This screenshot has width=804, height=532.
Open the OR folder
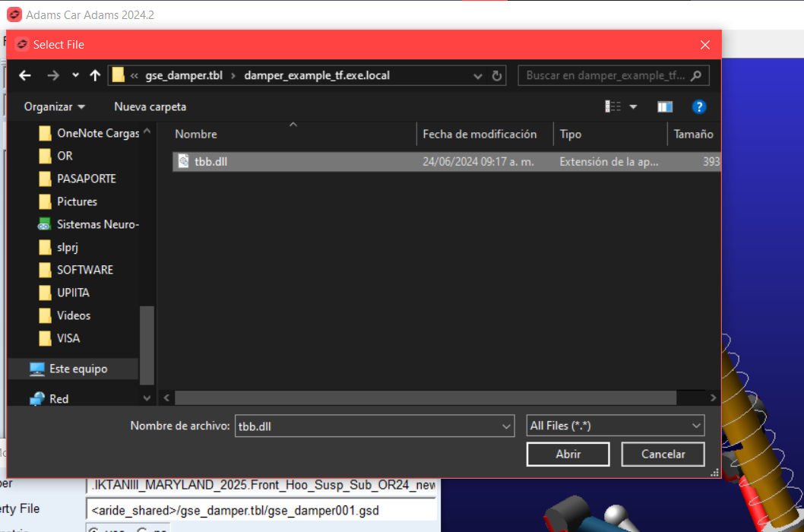55,156
